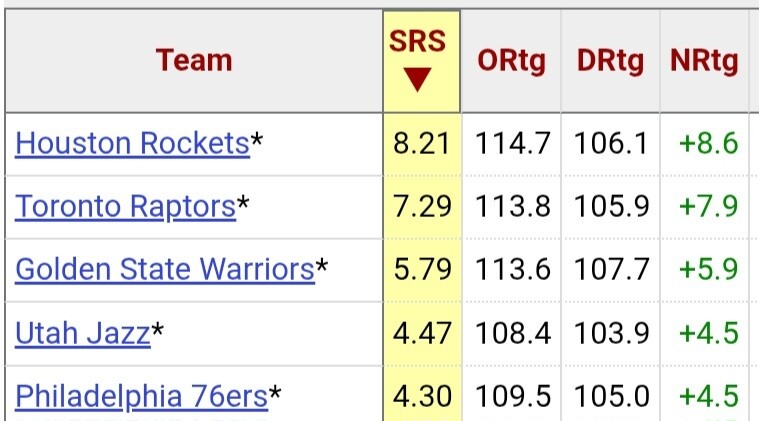This screenshot has width=759, height=421.
Task: Click Toronto's DRtg value 105.9
Action: tap(612, 207)
